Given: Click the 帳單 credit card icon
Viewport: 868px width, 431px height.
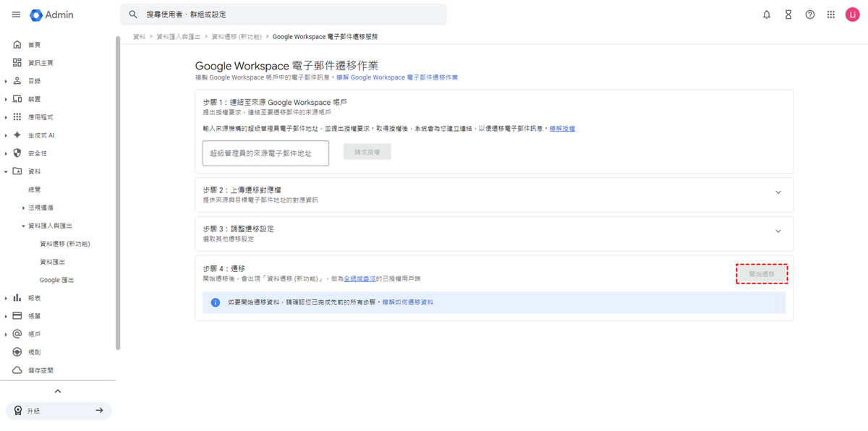Looking at the screenshot, I should 17,316.
